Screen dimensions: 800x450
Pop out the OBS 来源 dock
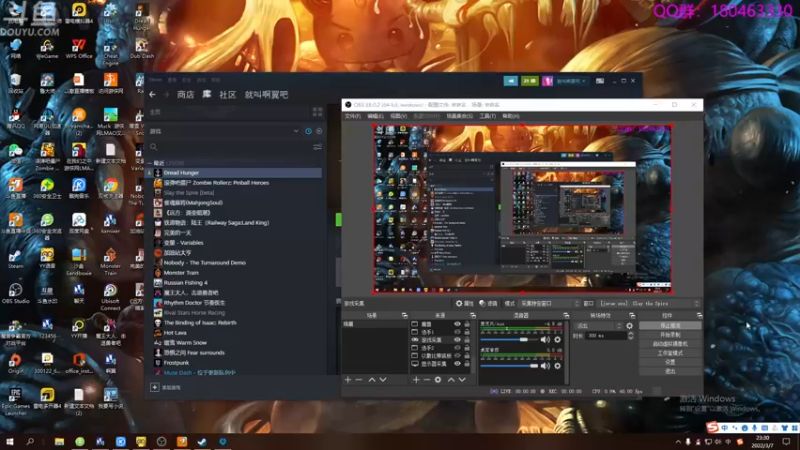point(472,315)
